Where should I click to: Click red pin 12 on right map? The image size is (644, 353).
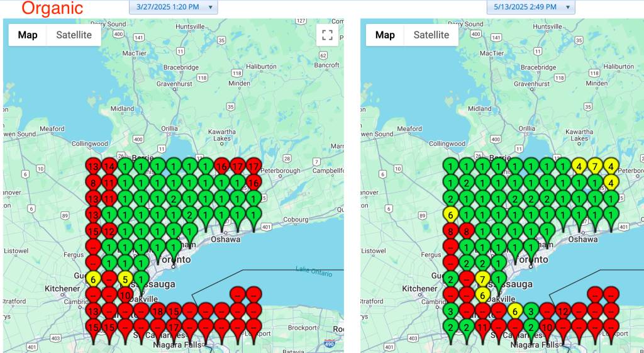(x=563, y=311)
